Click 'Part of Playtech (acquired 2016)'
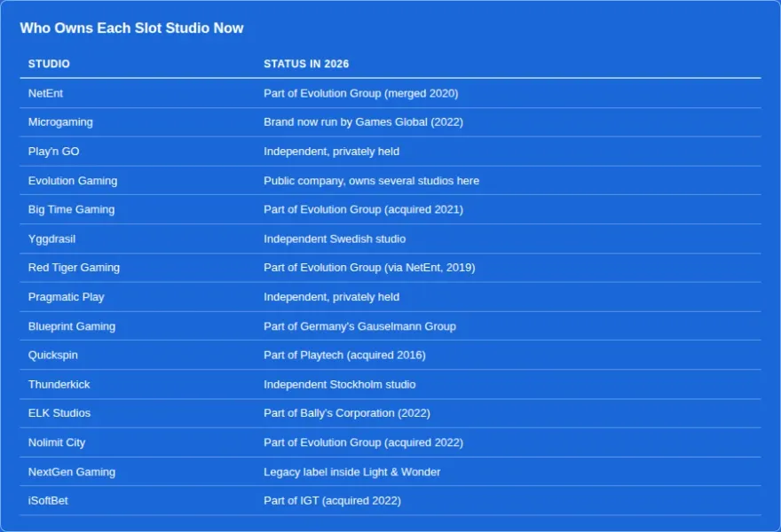The image size is (781, 532). click(344, 356)
